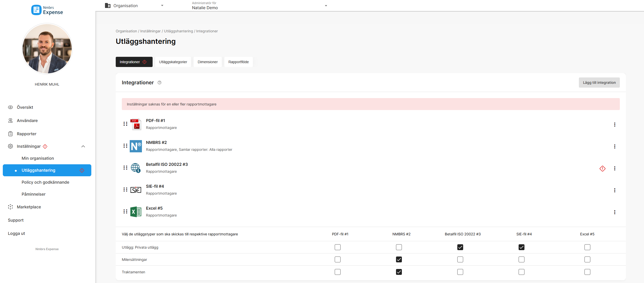Screen dimensions: 644x283
Task: Switch to the Utläggskategorier tab
Action: point(173,62)
